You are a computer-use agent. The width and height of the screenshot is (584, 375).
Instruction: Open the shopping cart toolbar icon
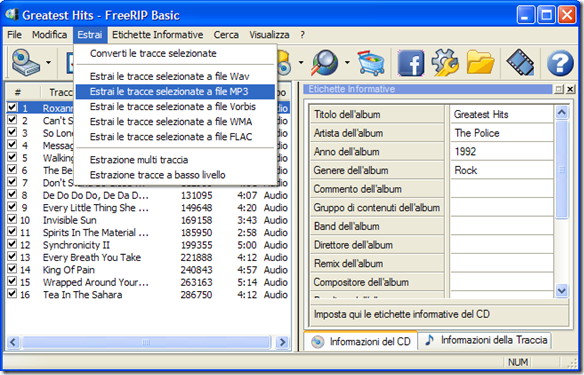point(371,63)
